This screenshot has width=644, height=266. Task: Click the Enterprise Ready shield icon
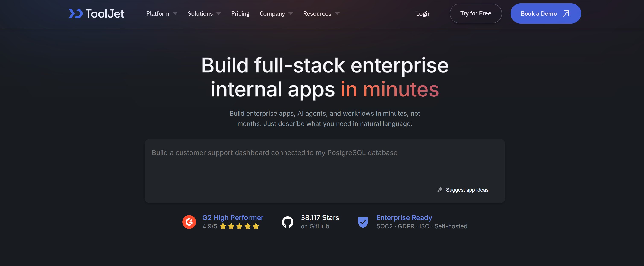363,222
